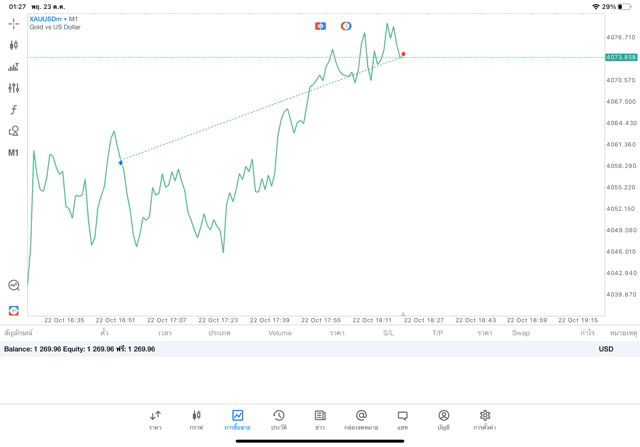Open the chart type candlestick icon

point(14,45)
